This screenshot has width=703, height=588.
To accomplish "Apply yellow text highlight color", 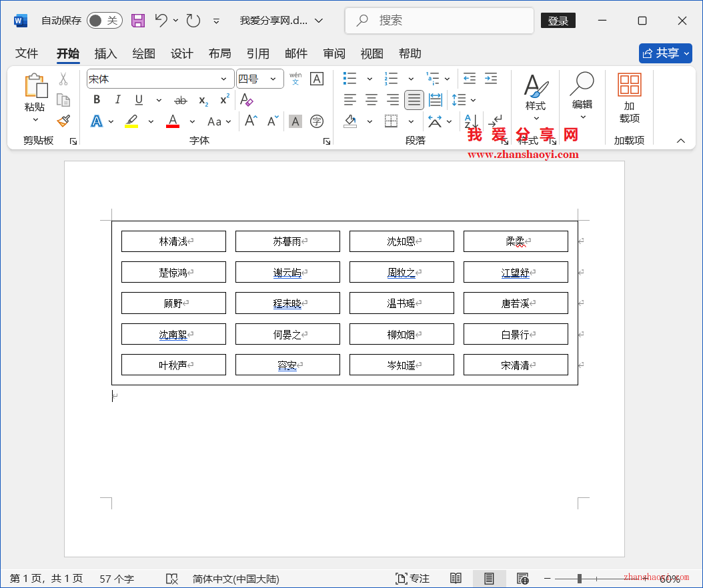I will (131, 121).
